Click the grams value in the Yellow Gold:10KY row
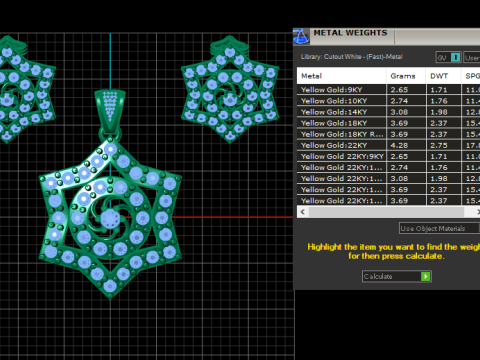 click(406, 101)
